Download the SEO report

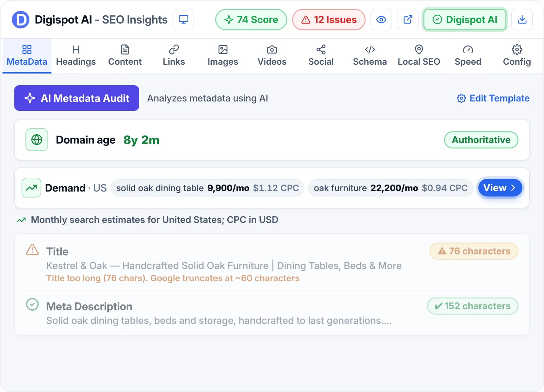point(522,20)
